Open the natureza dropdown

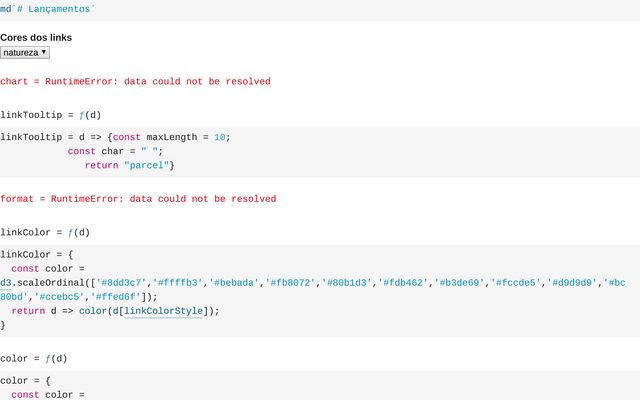coord(25,52)
